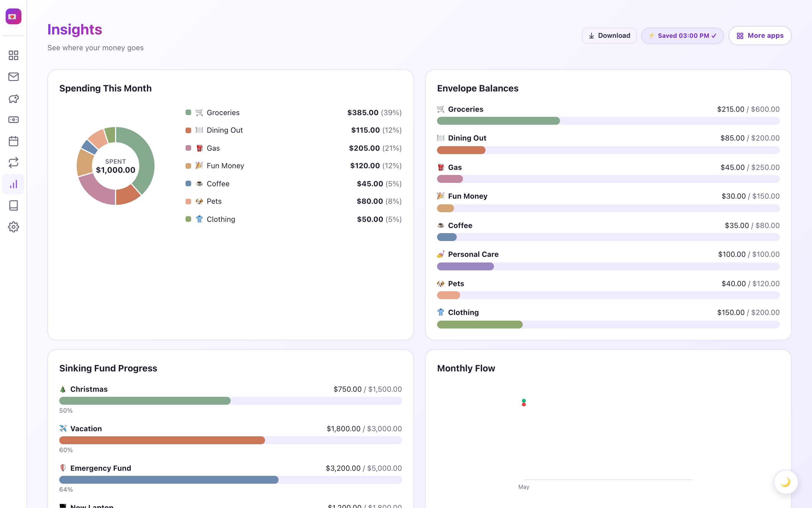Open the recurring repeat arrows icon

(x=14, y=163)
